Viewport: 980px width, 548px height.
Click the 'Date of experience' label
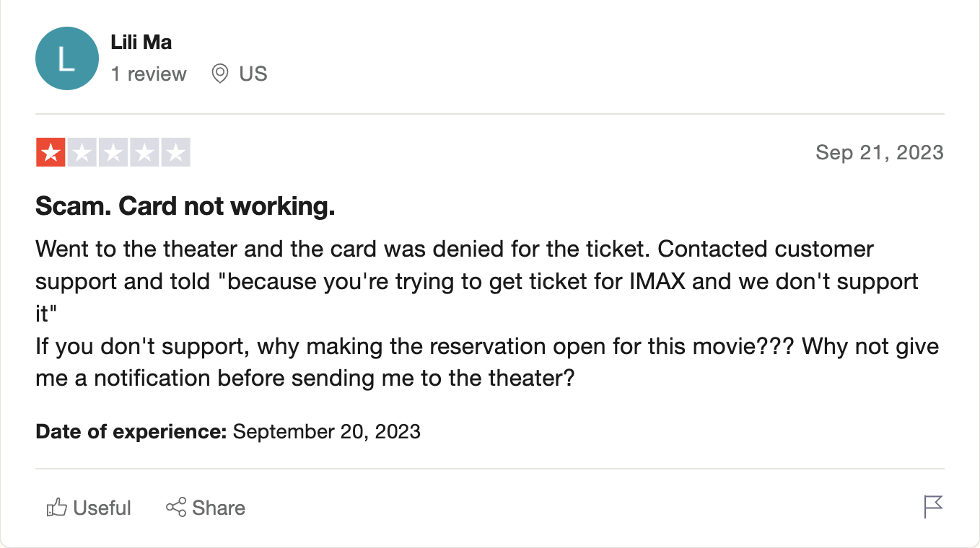pos(131,432)
